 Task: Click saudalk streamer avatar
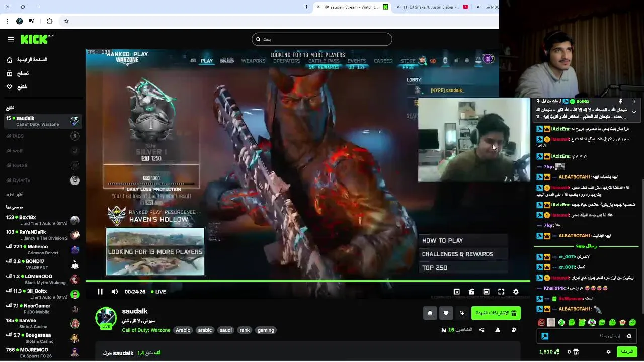106,318
